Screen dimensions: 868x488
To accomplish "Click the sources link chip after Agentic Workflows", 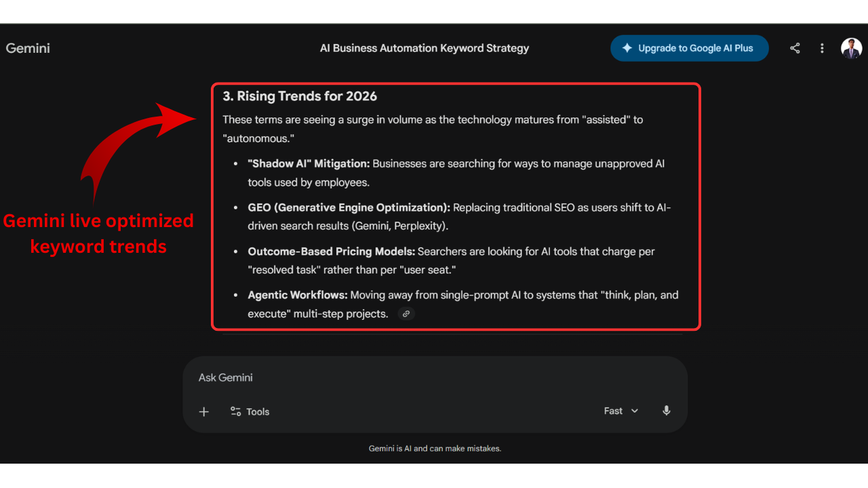I will coord(406,314).
